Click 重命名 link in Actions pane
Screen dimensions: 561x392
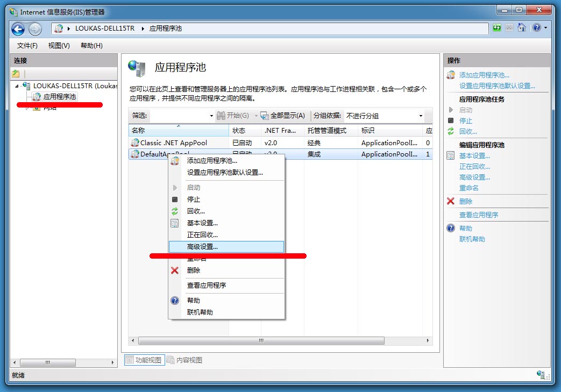[469, 188]
